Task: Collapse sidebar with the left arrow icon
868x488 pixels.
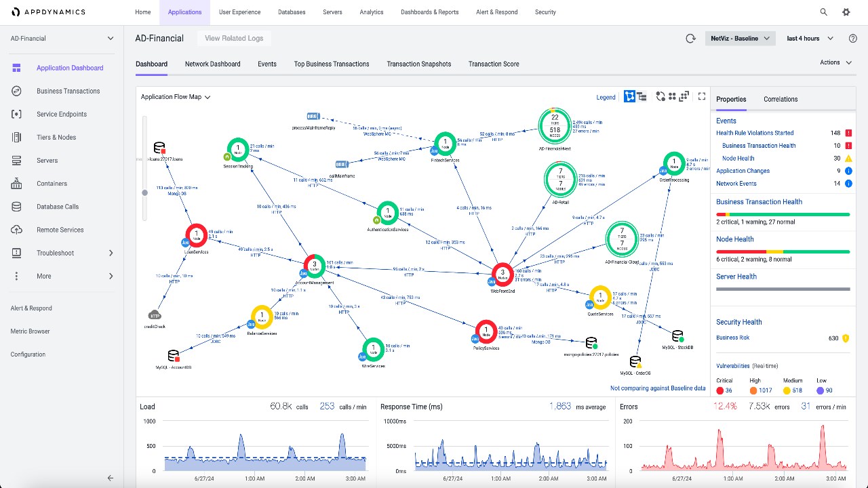Action: 111,478
